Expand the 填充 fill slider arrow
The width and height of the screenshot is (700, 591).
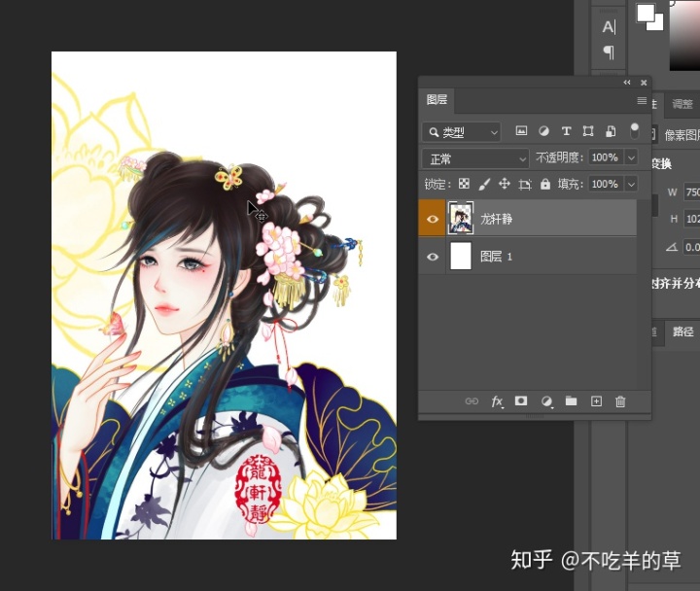(x=631, y=184)
